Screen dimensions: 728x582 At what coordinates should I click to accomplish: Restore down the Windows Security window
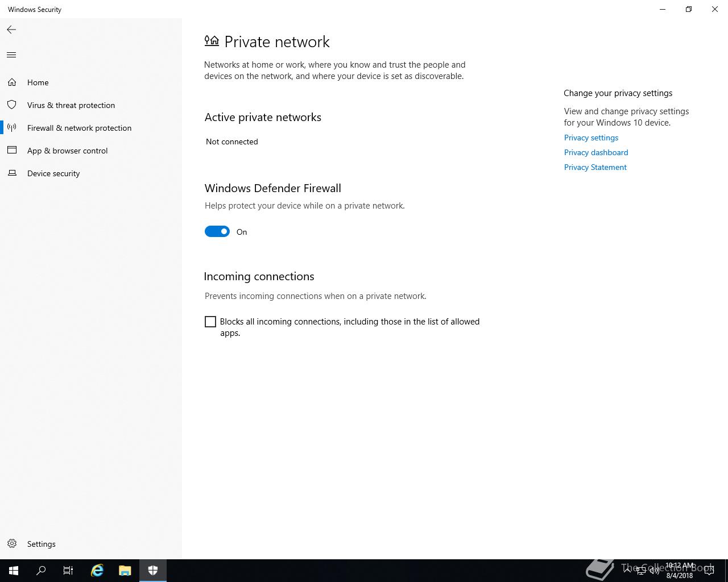(x=689, y=9)
